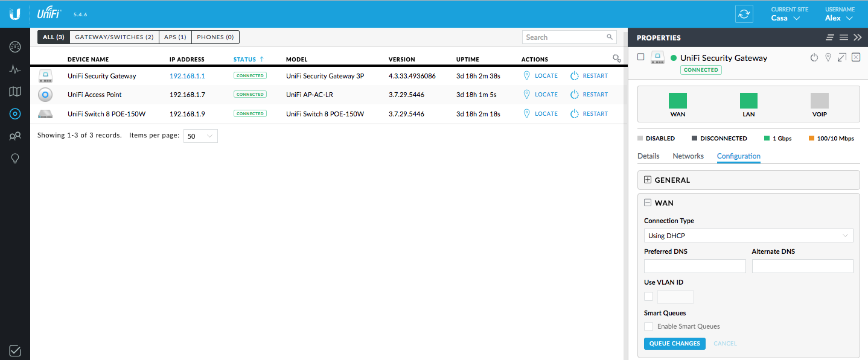Open the Map view in sidebar

15,92
